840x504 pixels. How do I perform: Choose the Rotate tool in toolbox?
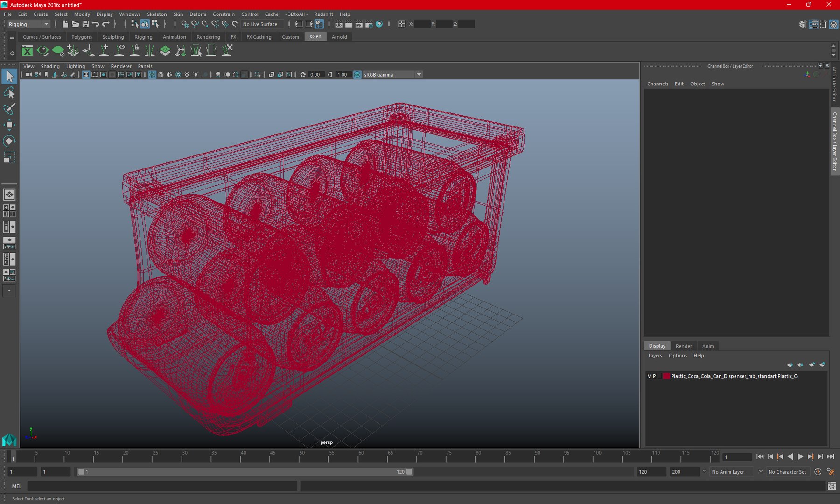[9, 141]
